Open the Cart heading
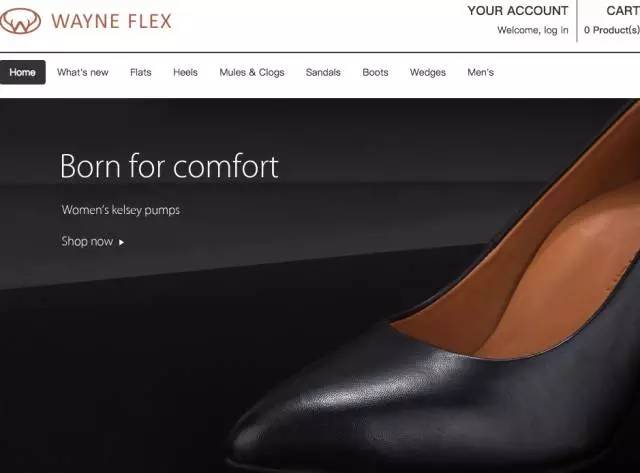640x473 pixels. pos(623,11)
